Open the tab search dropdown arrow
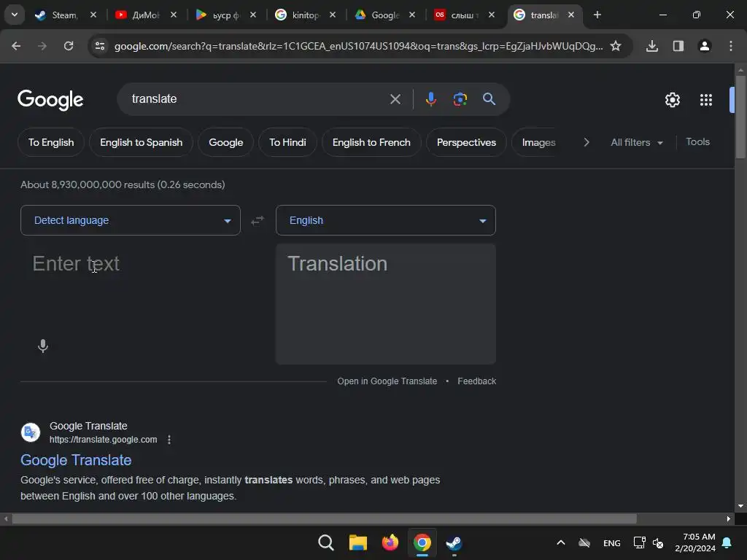The image size is (747, 560). pyautogui.click(x=15, y=15)
